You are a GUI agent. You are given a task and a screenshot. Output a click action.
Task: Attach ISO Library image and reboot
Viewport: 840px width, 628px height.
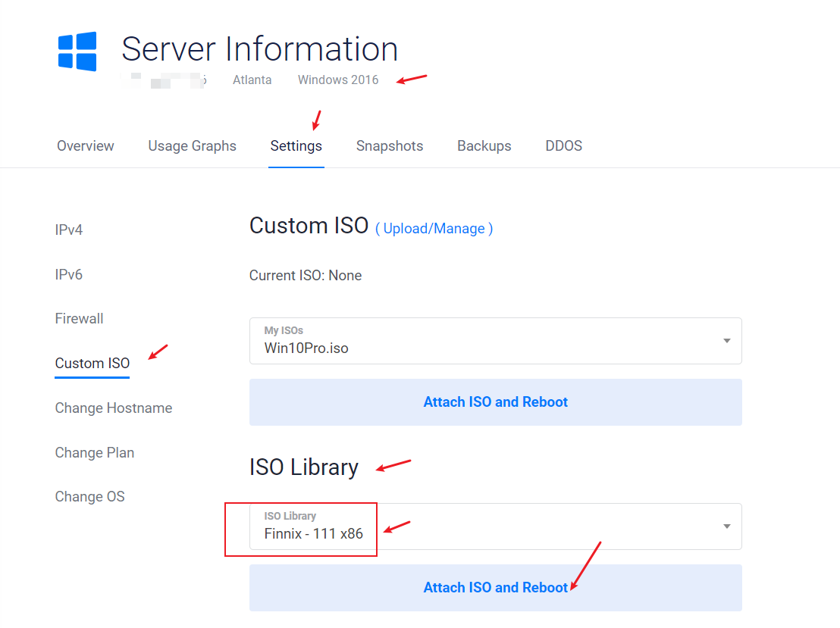click(495, 588)
